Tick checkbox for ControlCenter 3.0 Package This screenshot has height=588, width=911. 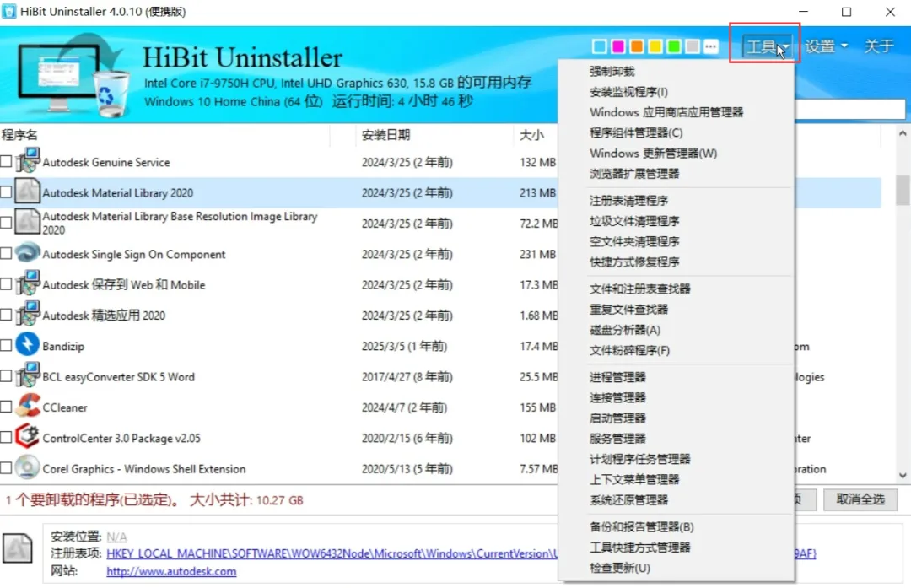click(x=6, y=437)
